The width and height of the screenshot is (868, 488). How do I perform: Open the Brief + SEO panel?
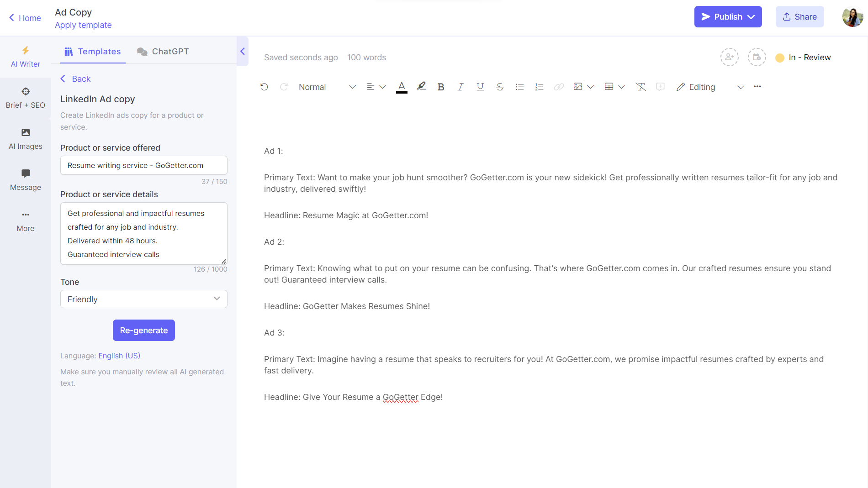tap(26, 98)
